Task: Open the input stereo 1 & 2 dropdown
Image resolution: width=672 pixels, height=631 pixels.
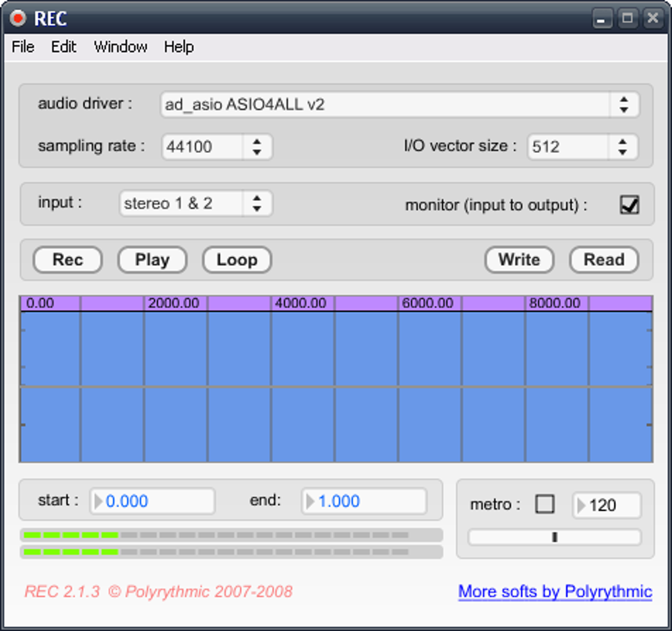Action: click(x=256, y=204)
